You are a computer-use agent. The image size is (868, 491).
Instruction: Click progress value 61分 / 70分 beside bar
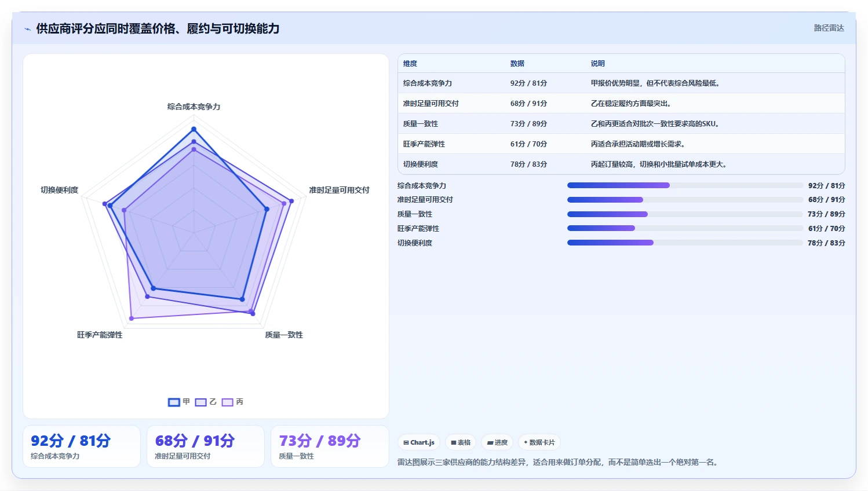point(827,229)
